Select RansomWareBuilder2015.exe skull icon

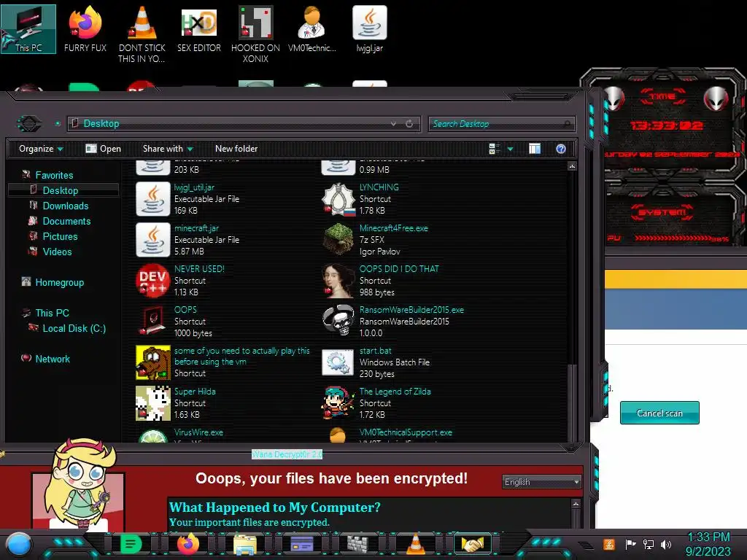tap(338, 322)
